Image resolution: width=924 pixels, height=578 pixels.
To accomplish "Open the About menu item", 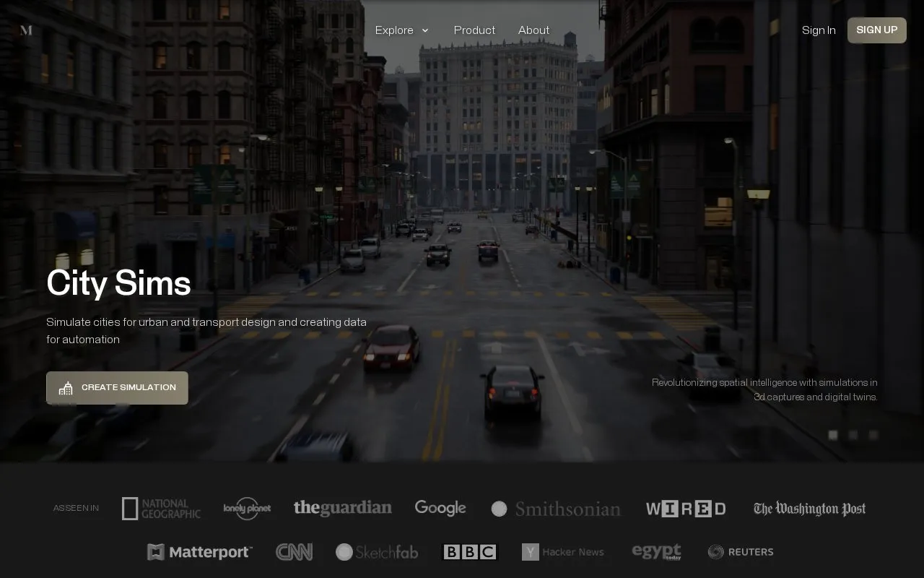I will point(533,30).
